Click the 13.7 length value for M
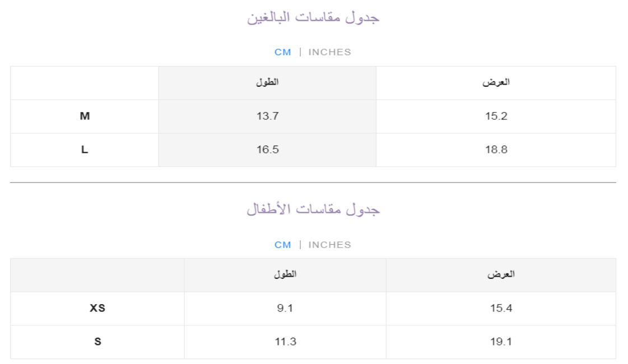 pyautogui.click(x=268, y=116)
